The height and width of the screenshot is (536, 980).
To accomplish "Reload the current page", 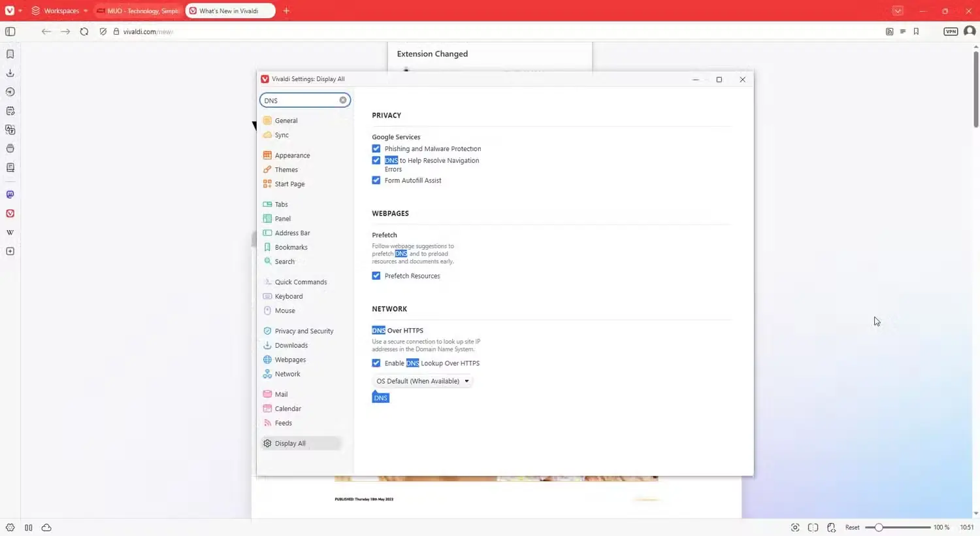I will 84,31.
